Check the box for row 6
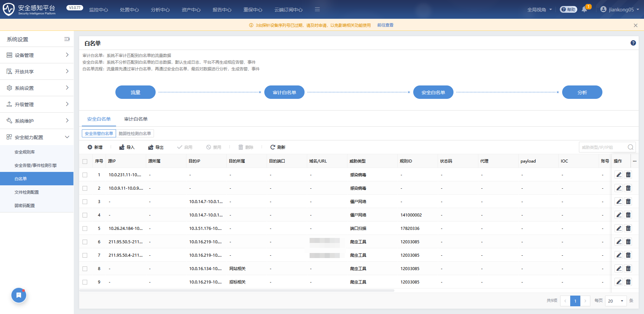 (85, 242)
